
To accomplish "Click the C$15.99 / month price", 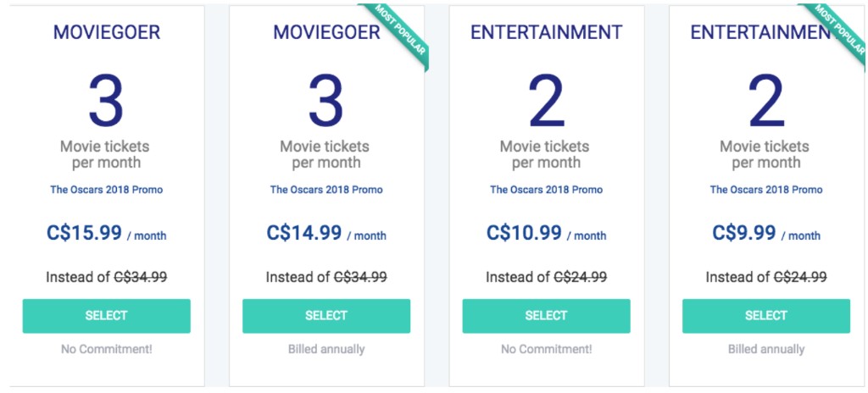I will click(106, 233).
